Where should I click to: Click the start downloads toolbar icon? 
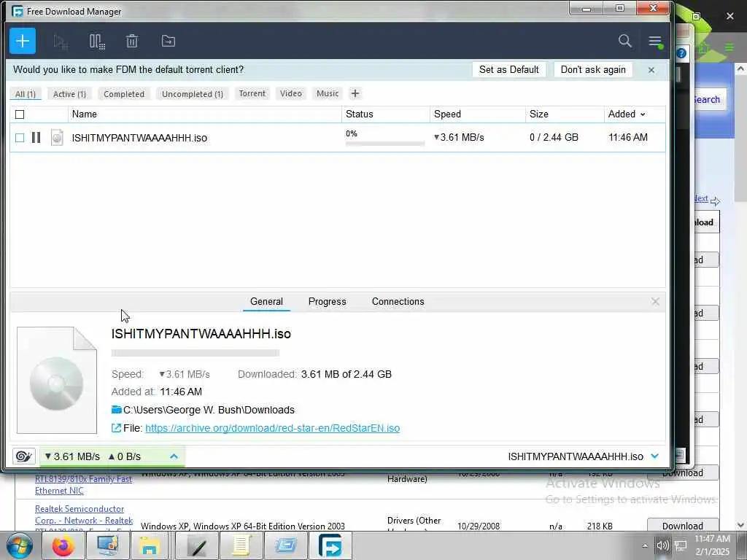tap(61, 42)
